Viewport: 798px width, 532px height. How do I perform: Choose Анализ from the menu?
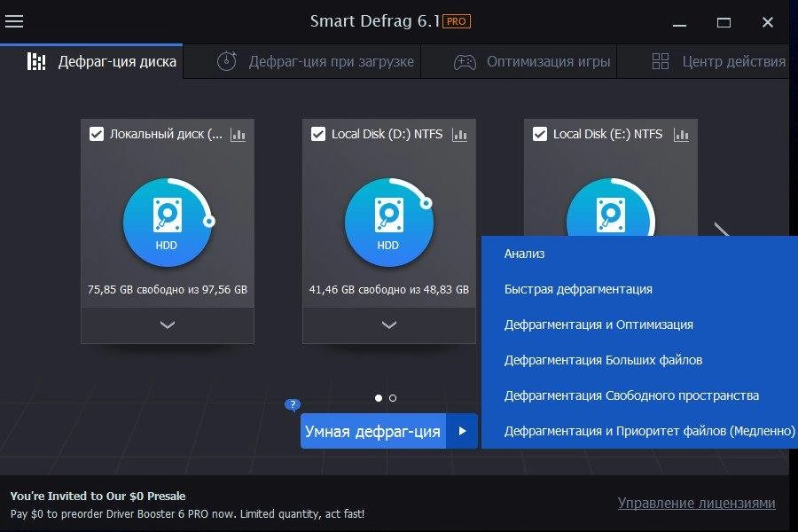[x=639, y=254]
